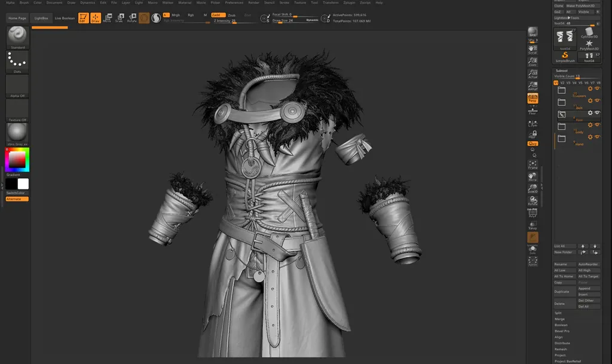Expand the Body folder
Image resolution: width=612 pixels, height=364 pixels.
pyautogui.click(x=562, y=126)
